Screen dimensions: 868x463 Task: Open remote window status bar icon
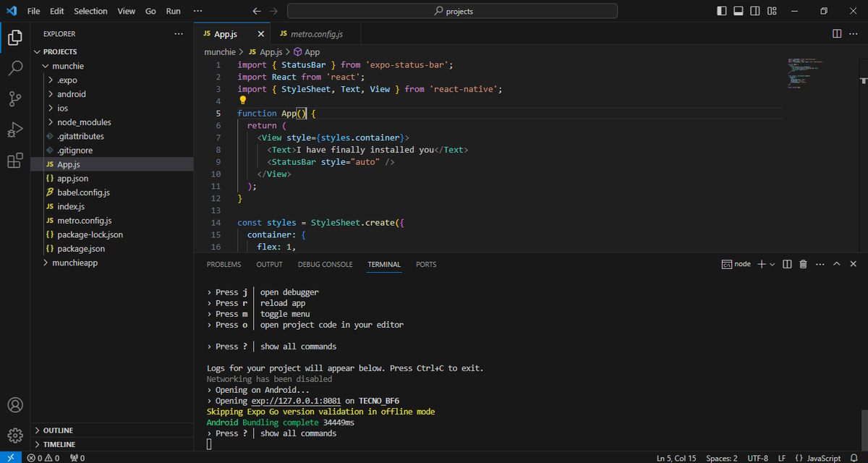[x=11, y=458]
